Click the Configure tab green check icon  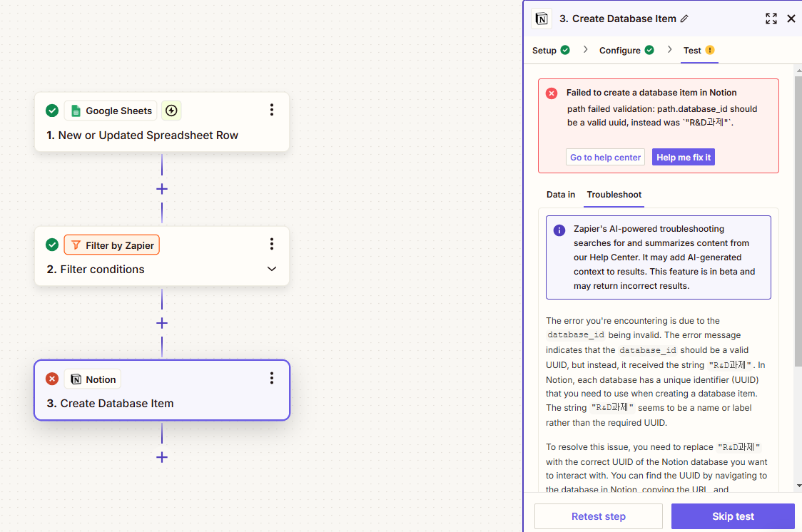649,50
